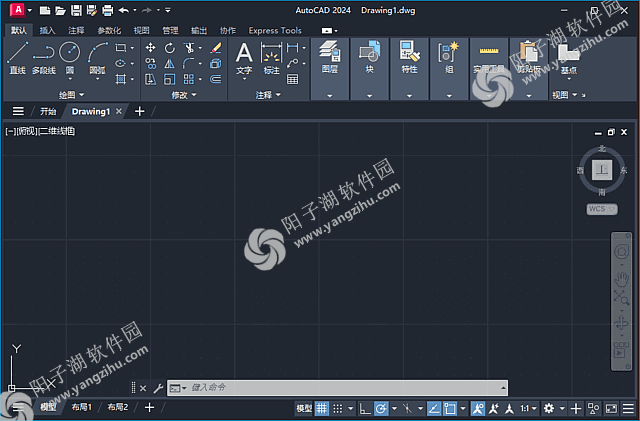The image size is (640, 421).
Task: Activate the Mirror tool
Action: pyautogui.click(x=169, y=63)
